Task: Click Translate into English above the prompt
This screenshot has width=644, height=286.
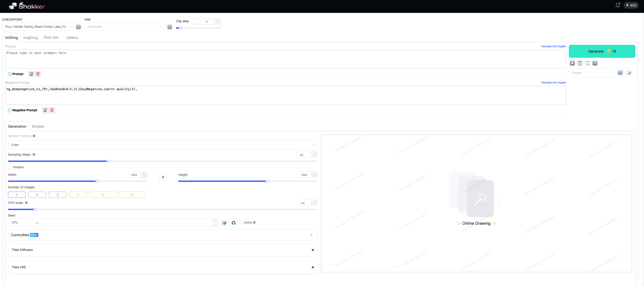Action: click(553, 46)
